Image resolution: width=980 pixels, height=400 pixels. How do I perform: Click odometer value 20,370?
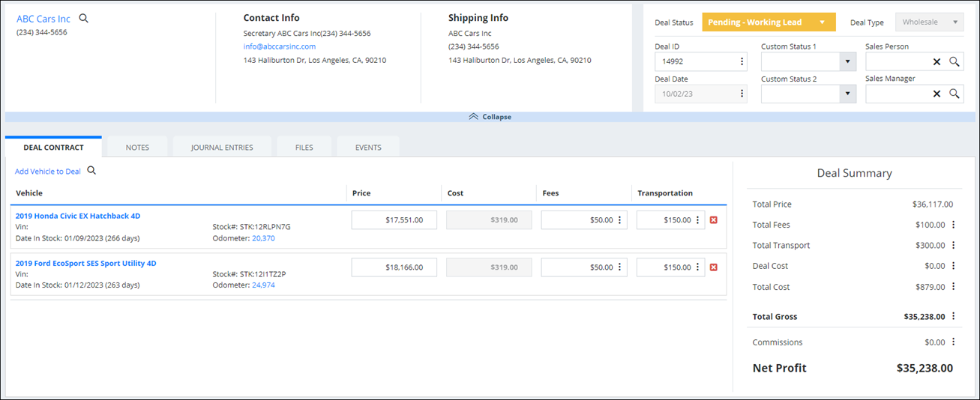[x=263, y=238]
